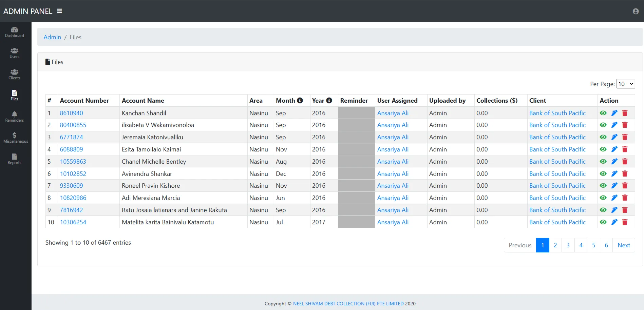
Task: Click the Year column info icon
Action: [x=329, y=100]
